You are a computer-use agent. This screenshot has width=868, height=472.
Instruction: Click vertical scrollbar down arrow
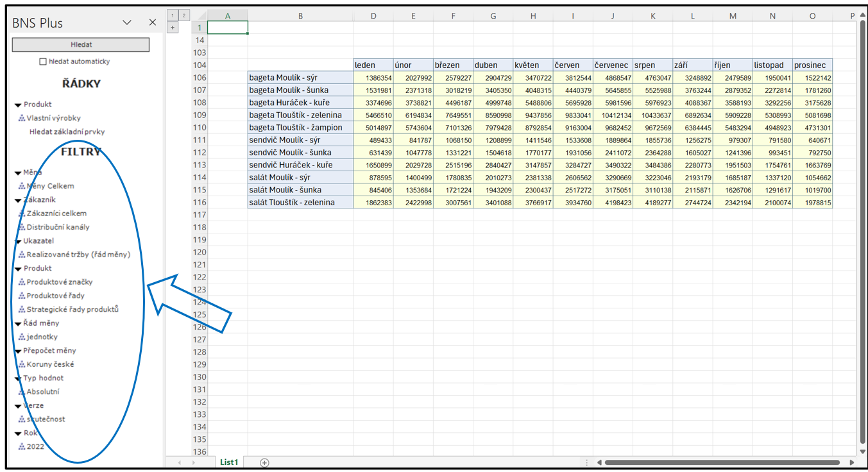click(862, 451)
